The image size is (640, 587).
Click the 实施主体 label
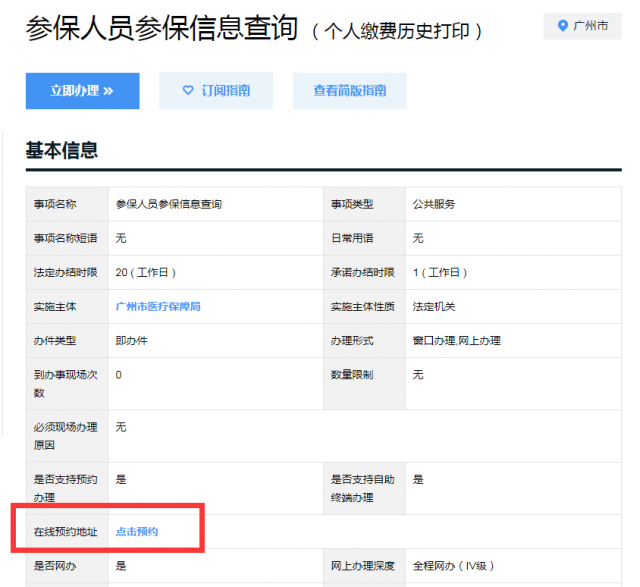pyautogui.click(x=55, y=307)
